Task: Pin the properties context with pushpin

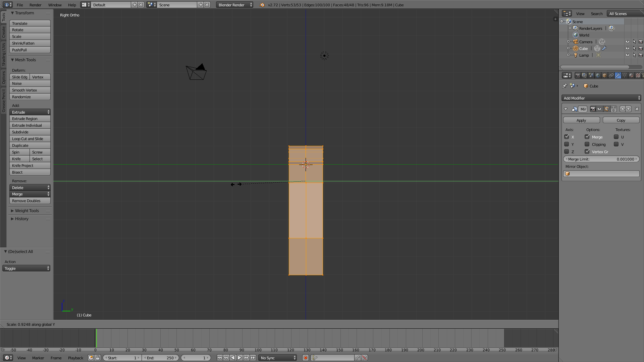Action: [565, 86]
